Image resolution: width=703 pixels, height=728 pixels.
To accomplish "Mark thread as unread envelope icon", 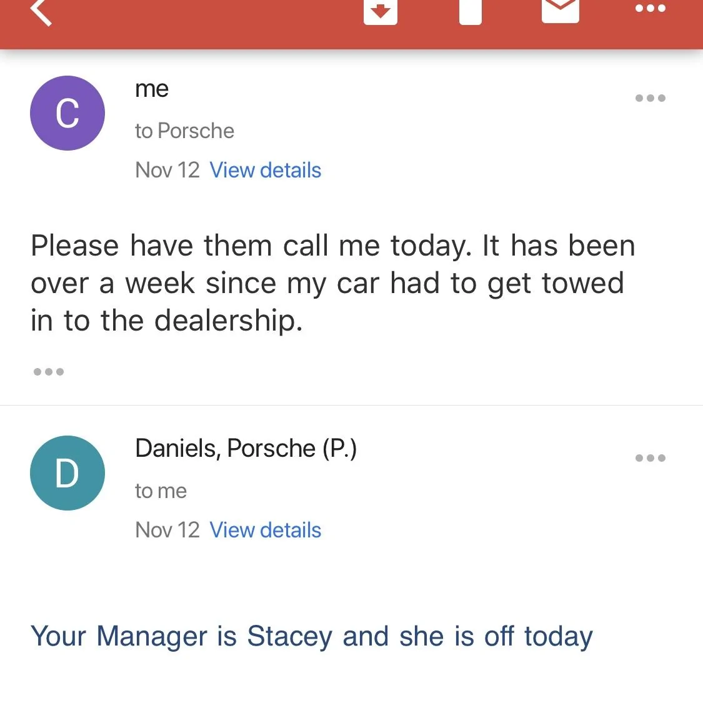I will (560, 10).
